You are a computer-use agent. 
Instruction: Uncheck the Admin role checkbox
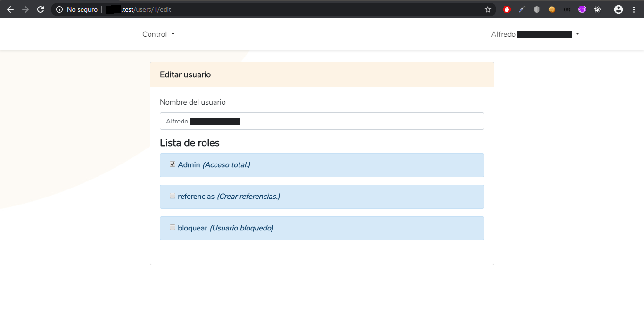tap(173, 164)
